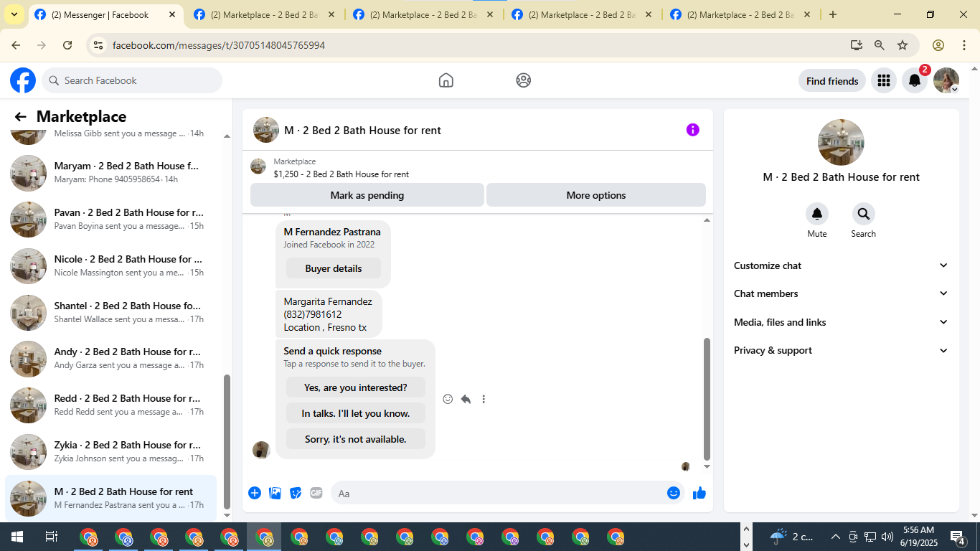Screen dimensions: 980x551
Task: Open conversation information purple icon
Action: (692, 130)
